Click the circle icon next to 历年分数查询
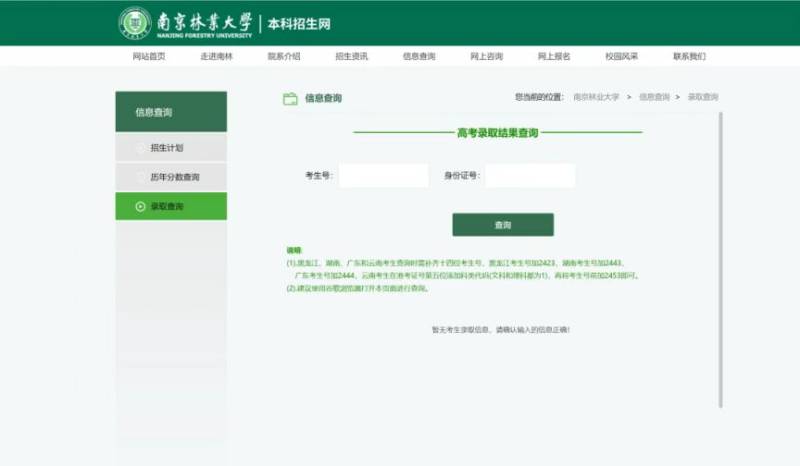 pos(140,177)
